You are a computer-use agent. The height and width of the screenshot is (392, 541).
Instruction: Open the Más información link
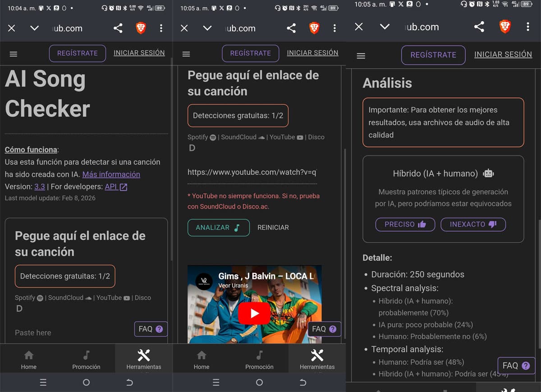tap(111, 174)
